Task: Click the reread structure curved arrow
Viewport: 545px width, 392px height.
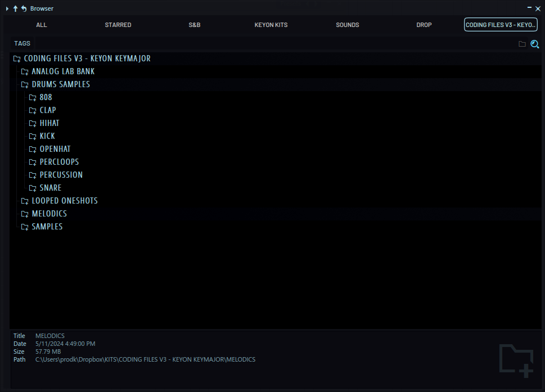Action: point(24,8)
